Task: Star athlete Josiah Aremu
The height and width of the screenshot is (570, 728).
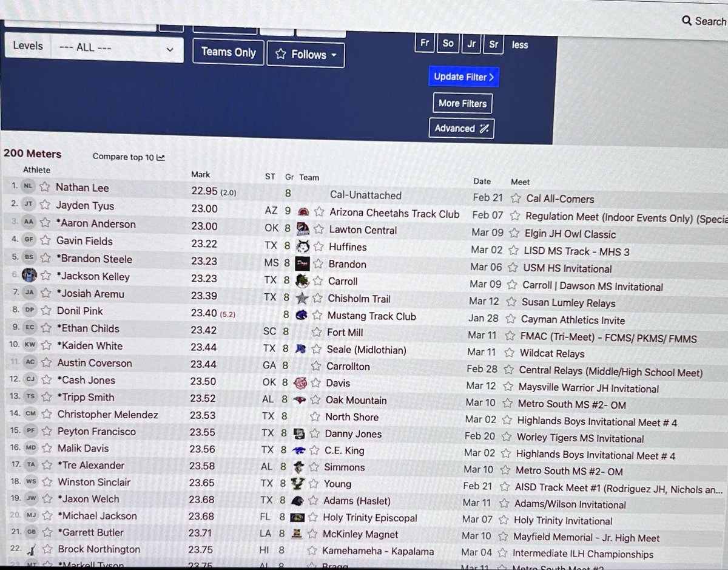Action: [x=45, y=294]
